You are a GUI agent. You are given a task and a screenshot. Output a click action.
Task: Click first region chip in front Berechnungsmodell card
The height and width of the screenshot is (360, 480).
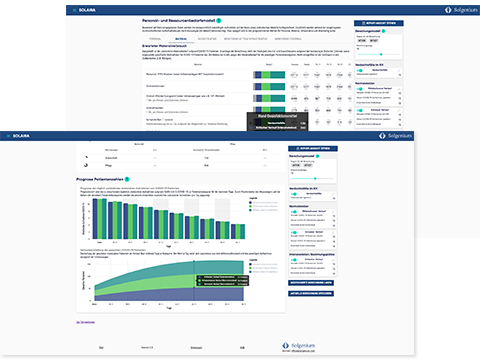tap(296, 165)
